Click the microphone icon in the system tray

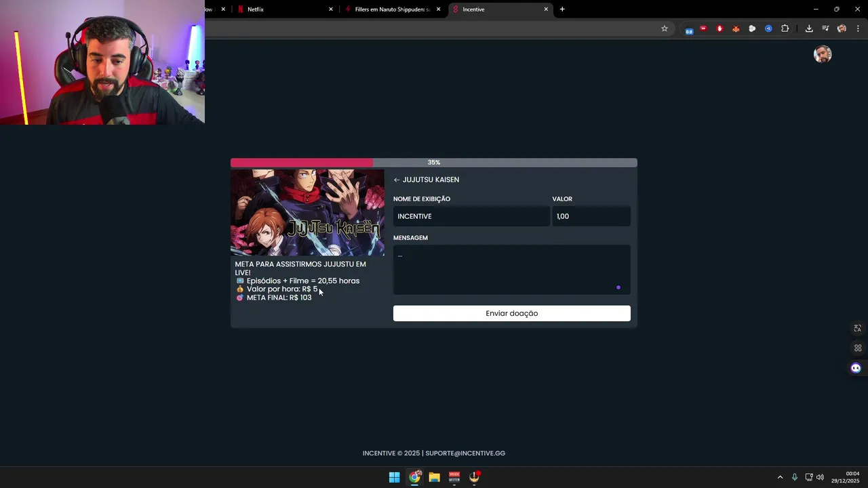click(x=795, y=477)
